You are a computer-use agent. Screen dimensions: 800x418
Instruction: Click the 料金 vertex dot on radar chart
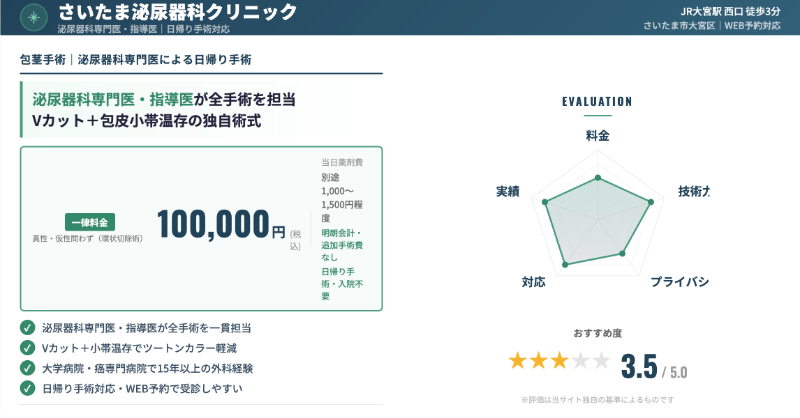pos(597,178)
